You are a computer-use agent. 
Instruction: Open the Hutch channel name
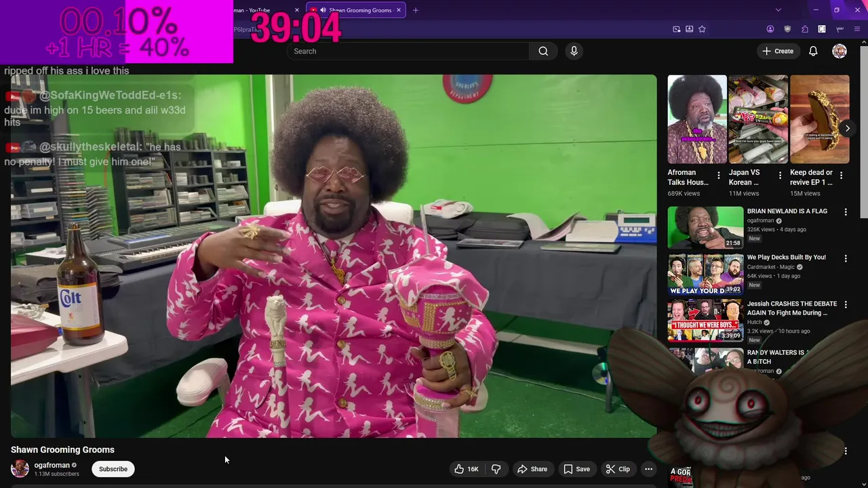coord(755,322)
